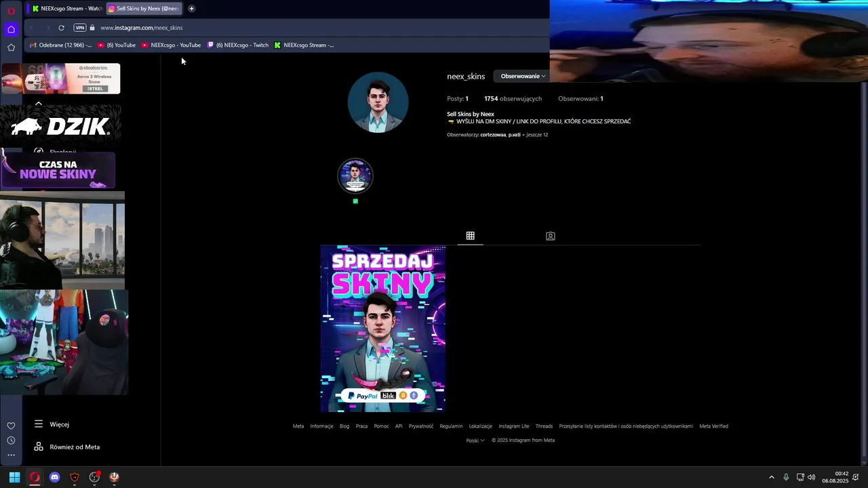Screen dimensions: 868x488
Task: Click the browser forward arrow
Action: pos(47,28)
